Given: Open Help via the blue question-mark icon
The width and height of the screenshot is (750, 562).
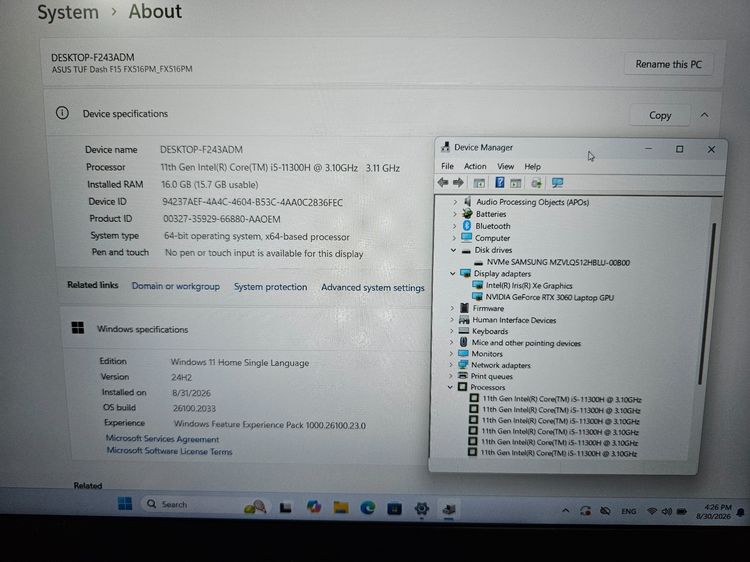Looking at the screenshot, I should point(499,182).
